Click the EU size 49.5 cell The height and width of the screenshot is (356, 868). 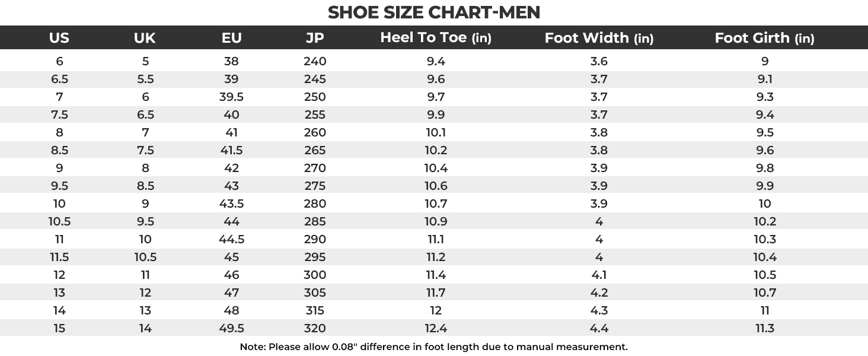tap(231, 328)
